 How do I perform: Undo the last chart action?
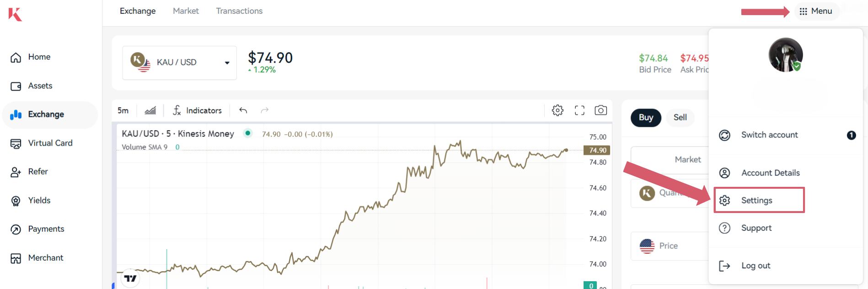[243, 110]
